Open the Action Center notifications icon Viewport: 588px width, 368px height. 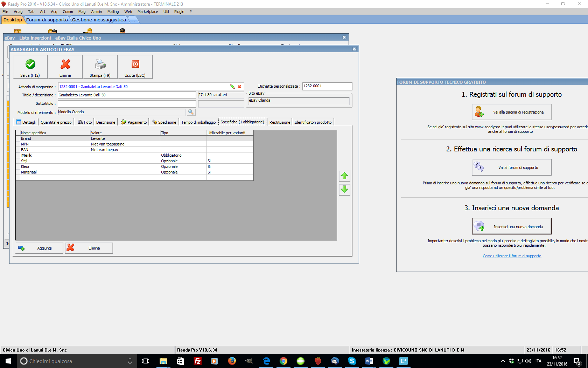(x=577, y=361)
